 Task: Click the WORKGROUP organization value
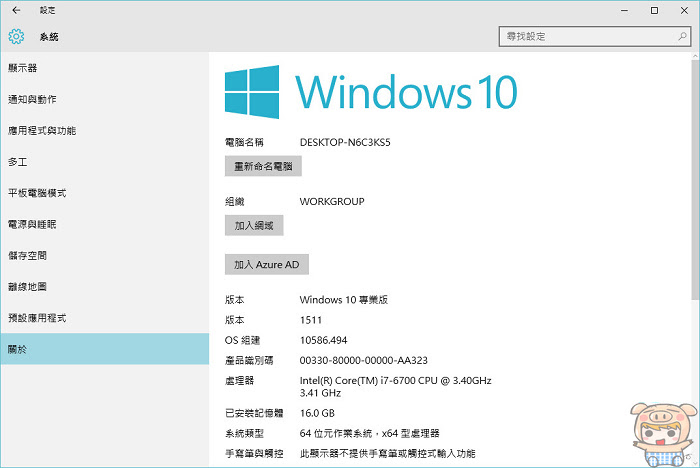pos(332,201)
